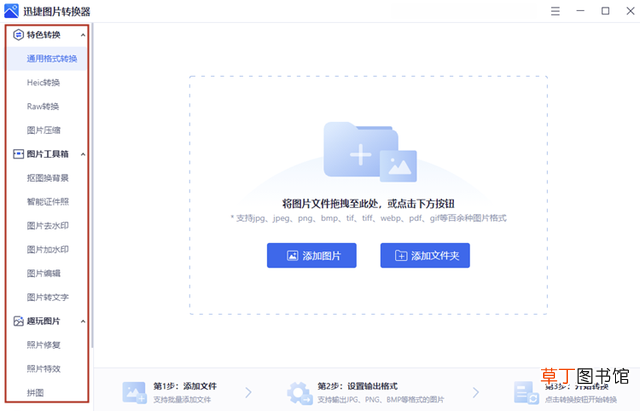Click 特色转换 section header label
The height and width of the screenshot is (411, 640).
pyautogui.click(x=43, y=35)
